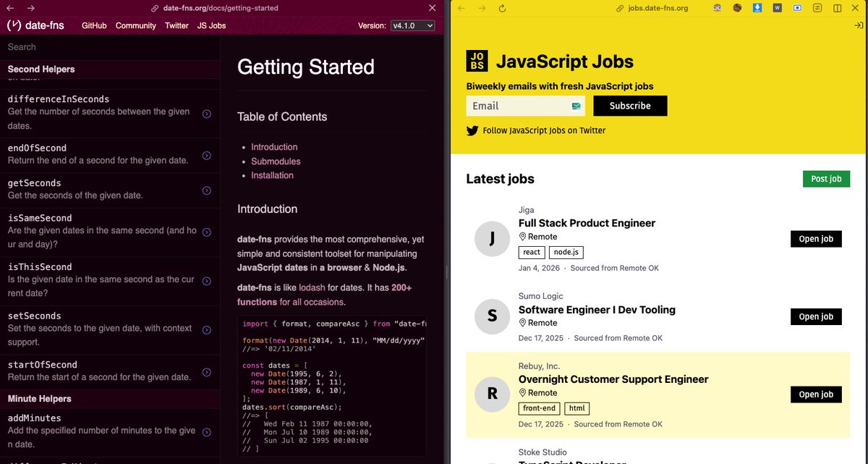The height and width of the screenshot is (464, 868).
Task: Click the Subscribe button
Action: coord(630,106)
